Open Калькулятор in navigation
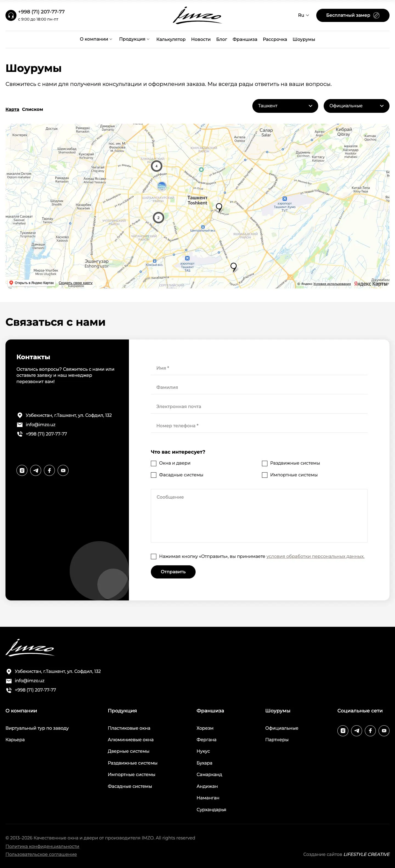 [x=171, y=40]
